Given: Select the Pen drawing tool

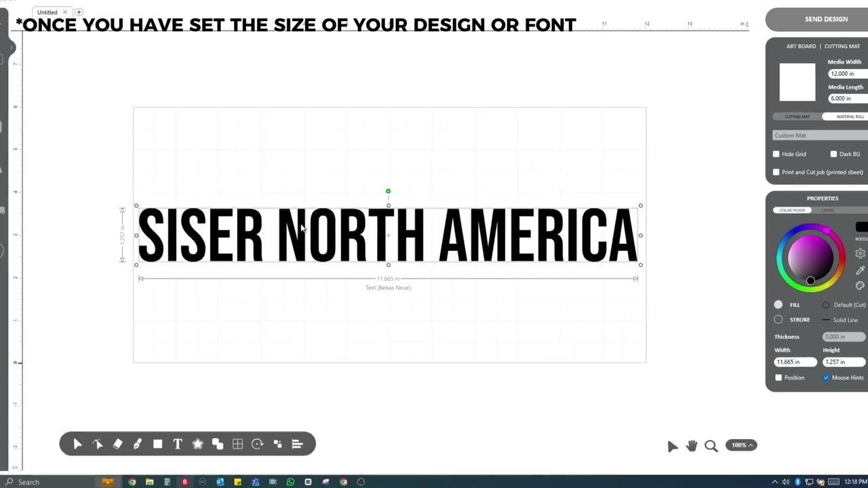Looking at the screenshot, I should [x=138, y=444].
